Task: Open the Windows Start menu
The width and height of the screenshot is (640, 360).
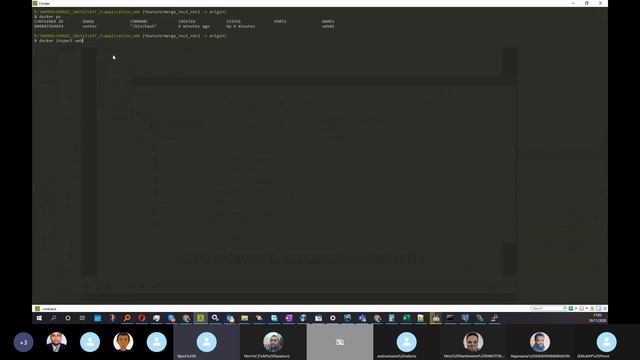Action: [x=39, y=318]
